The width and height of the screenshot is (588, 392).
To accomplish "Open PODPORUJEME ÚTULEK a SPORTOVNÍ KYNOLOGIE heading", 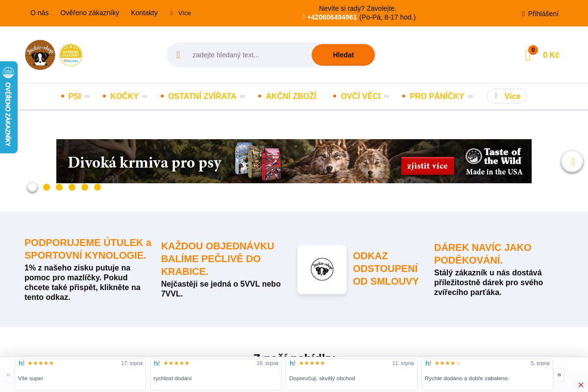I will tap(88, 249).
